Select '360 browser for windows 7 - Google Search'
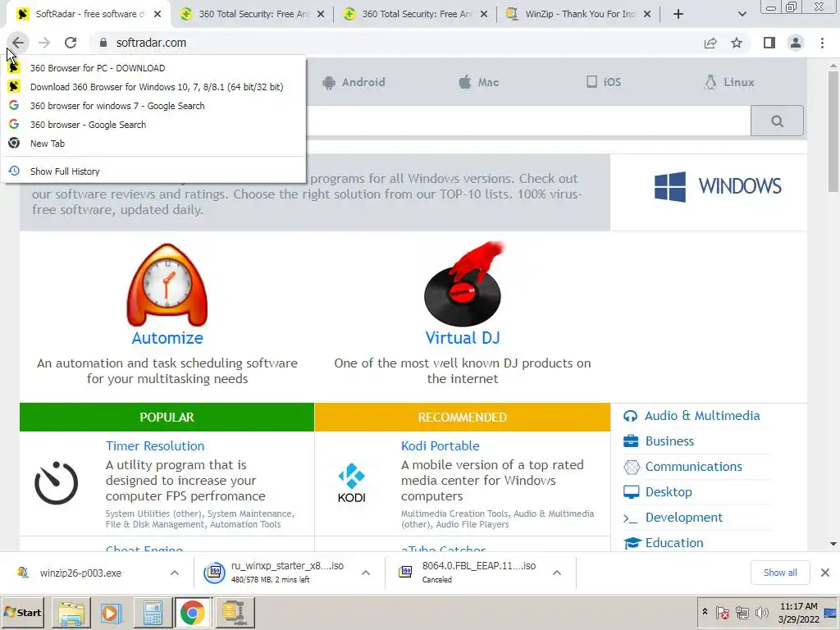This screenshot has height=630, width=840. pos(153,106)
